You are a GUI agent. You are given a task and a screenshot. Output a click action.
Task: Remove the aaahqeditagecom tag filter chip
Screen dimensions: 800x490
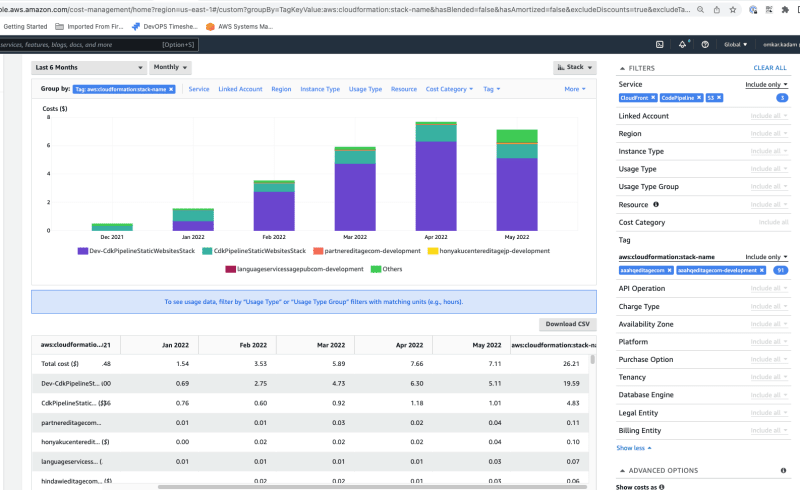[669, 270]
